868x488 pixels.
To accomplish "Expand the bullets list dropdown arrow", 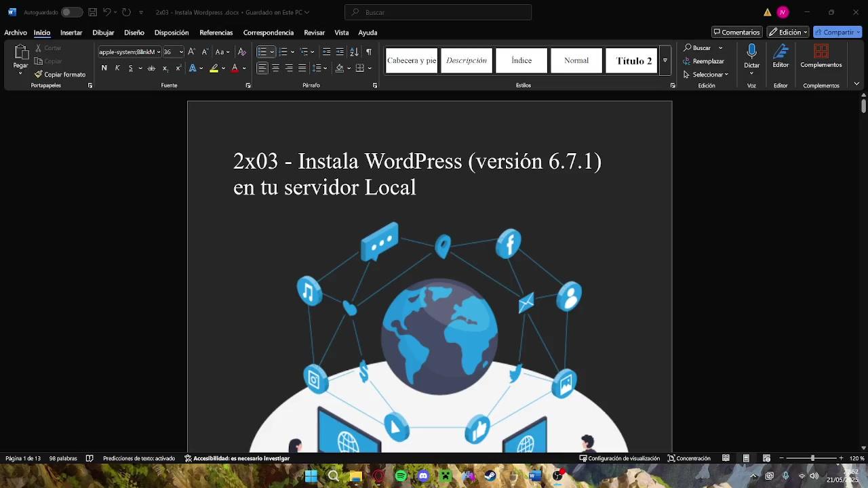I will [272, 52].
